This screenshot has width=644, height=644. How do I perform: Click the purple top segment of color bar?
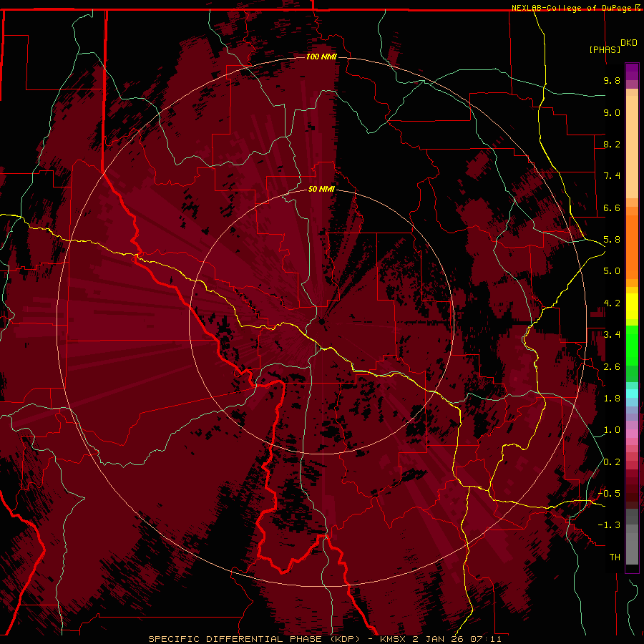632,72
